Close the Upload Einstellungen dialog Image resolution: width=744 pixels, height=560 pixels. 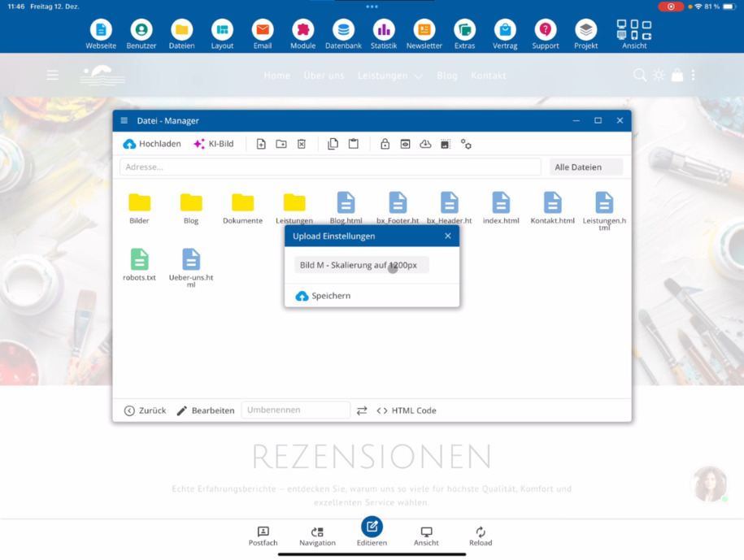tap(447, 237)
